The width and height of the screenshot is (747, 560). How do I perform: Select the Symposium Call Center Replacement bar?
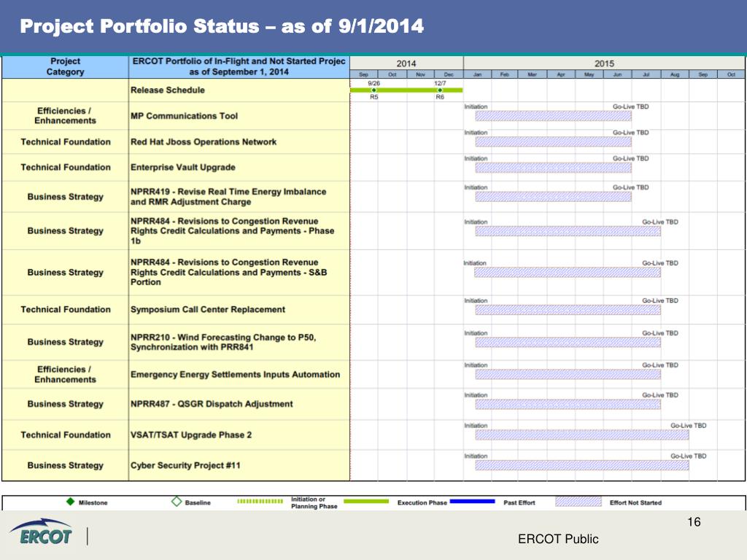[568, 310]
